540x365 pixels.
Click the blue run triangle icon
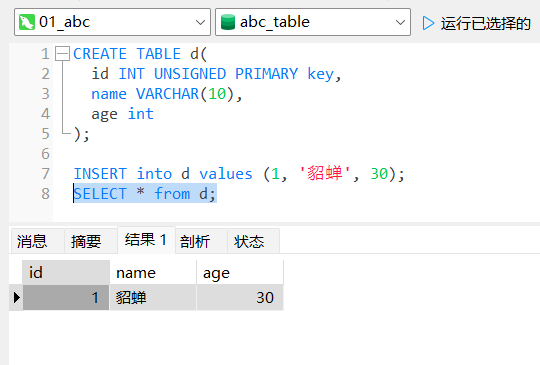(x=428, y=23)
